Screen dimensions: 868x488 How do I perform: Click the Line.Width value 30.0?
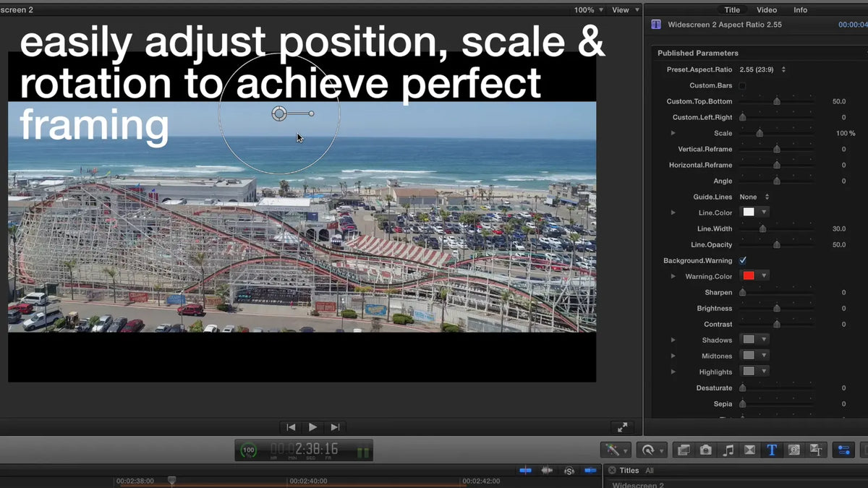[839, 228]
